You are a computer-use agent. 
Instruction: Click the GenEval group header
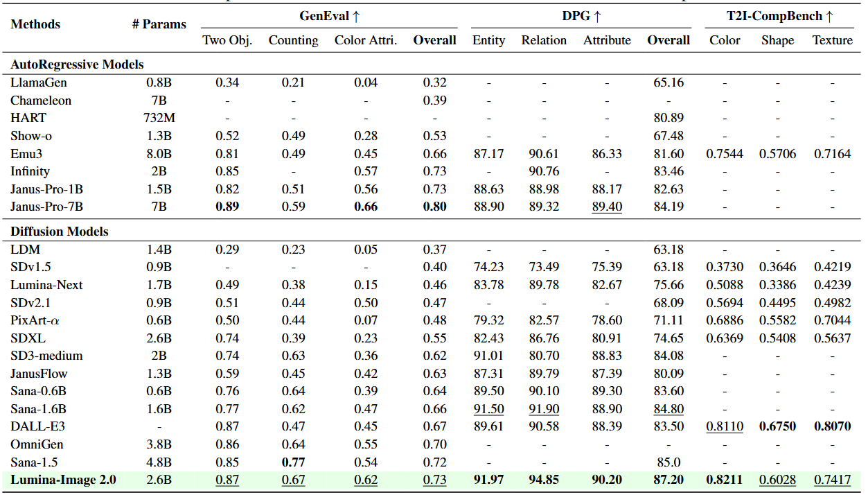pos(329,15)
